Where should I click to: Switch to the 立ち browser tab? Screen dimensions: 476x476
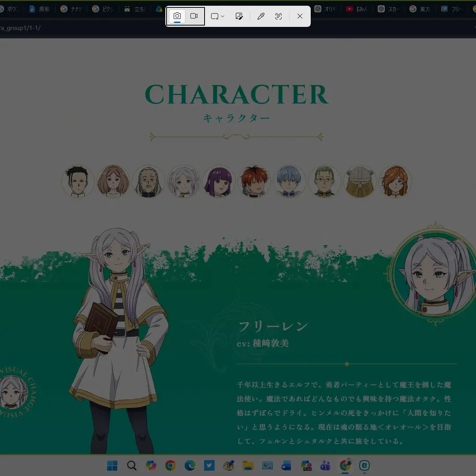(135, 9)
